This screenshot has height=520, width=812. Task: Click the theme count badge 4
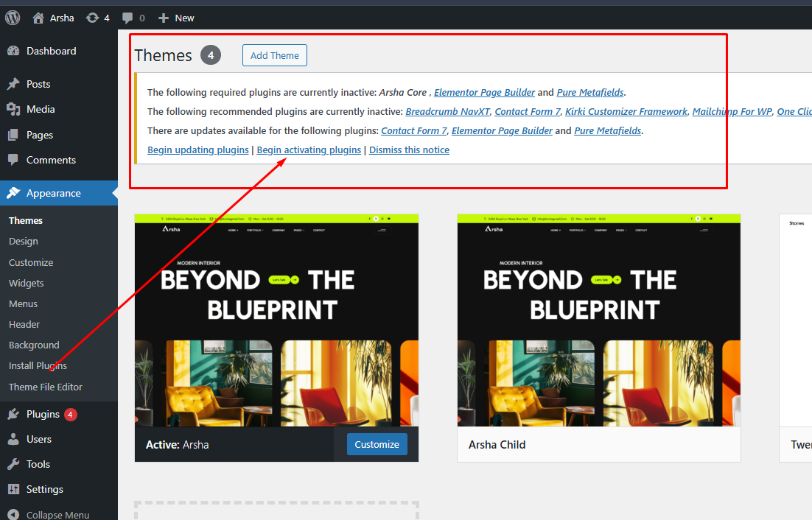point(211,55)
